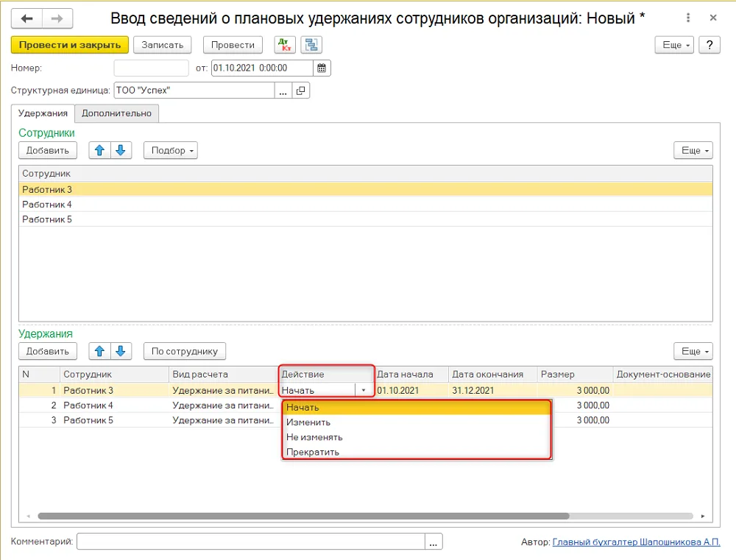Choose Изменить in the dropdown list
The width and height of the screenshot is (736, 560).
pos(308,422)
